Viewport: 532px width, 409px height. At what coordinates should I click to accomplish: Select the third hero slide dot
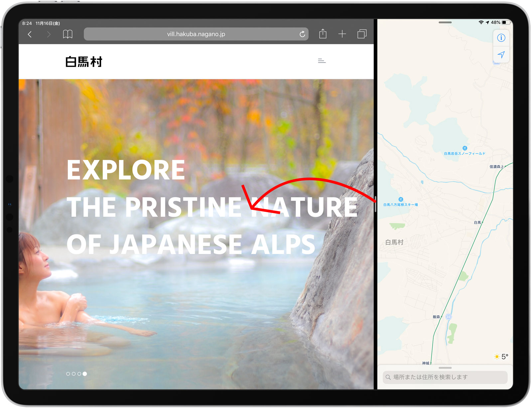coord(79,374)
